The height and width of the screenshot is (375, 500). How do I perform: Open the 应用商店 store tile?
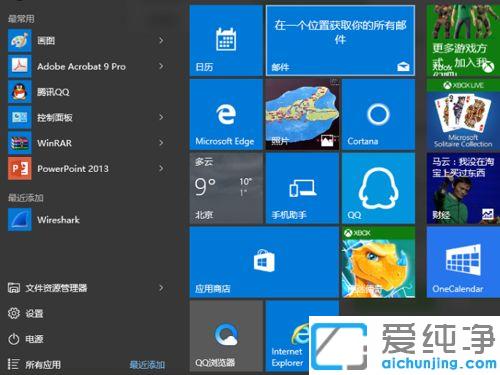tap(264, 262)
